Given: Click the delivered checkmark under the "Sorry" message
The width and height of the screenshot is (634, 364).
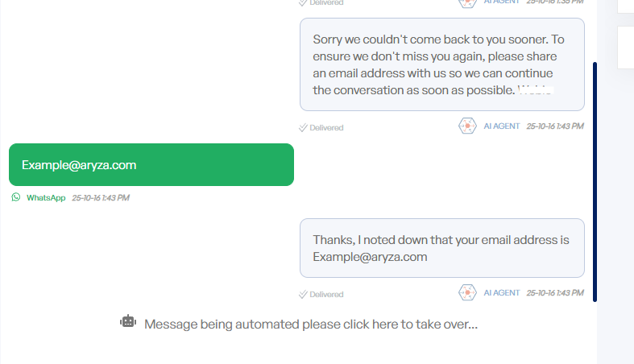Looking at the screenshot, I should pyautogui.click(x=303, y=127).
